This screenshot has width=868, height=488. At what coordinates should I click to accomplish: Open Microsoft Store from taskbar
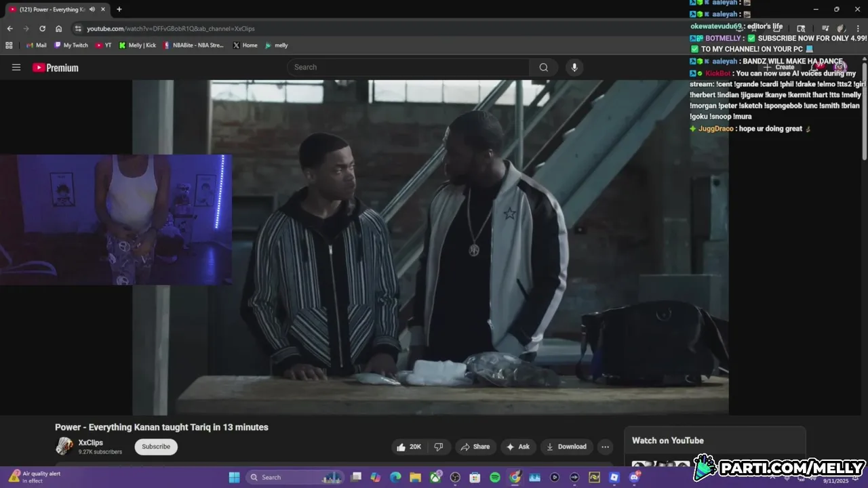point(475,477)
